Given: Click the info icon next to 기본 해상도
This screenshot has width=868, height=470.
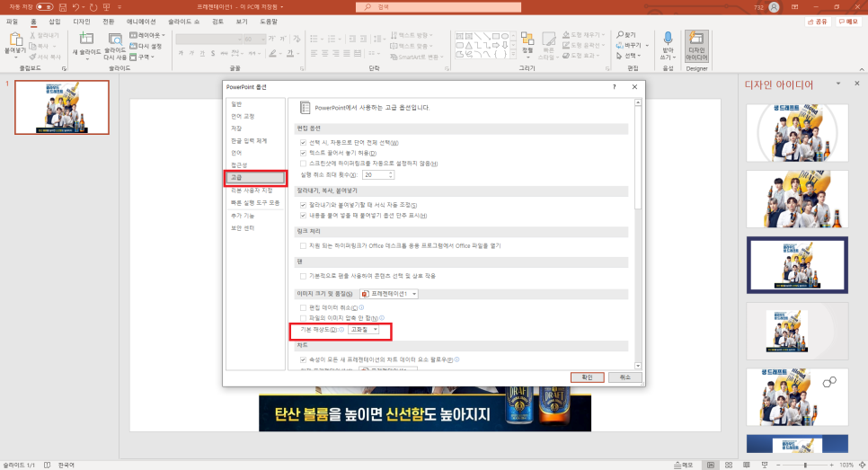Looking at the screenshot, I should (x=341, y=330).
